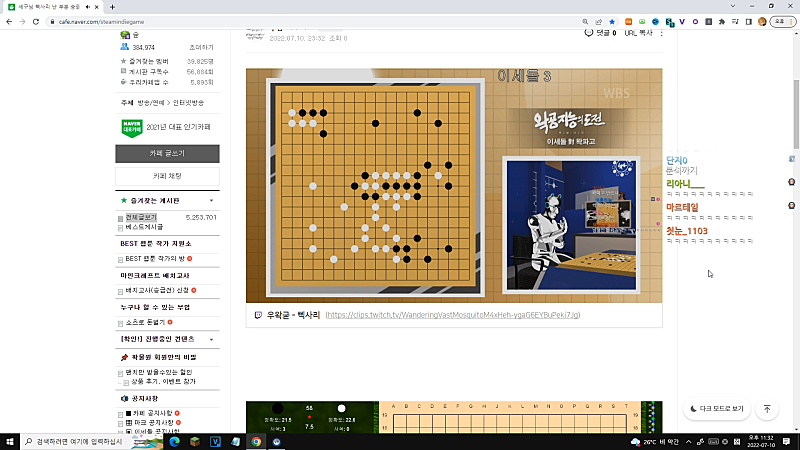The height and width of the screenshot is (450, 800).
Task: Share this page icon
Action: [x=598, y=22]
